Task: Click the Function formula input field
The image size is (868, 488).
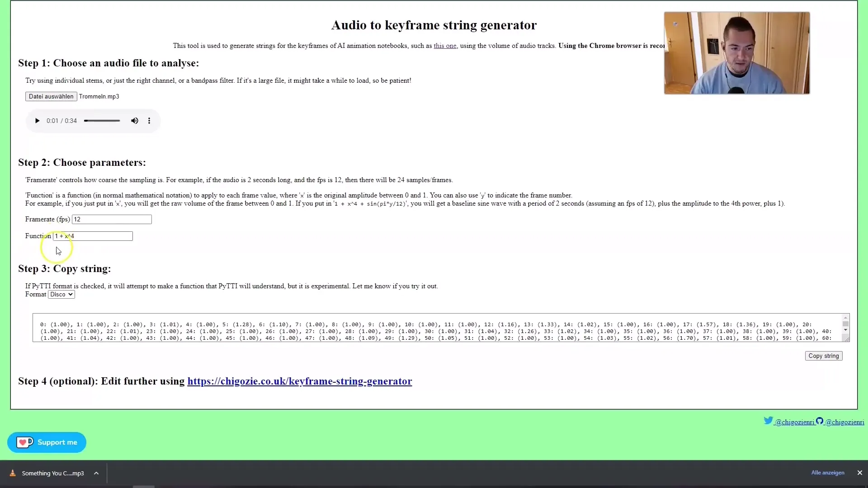Action: (x=92, y=235)
